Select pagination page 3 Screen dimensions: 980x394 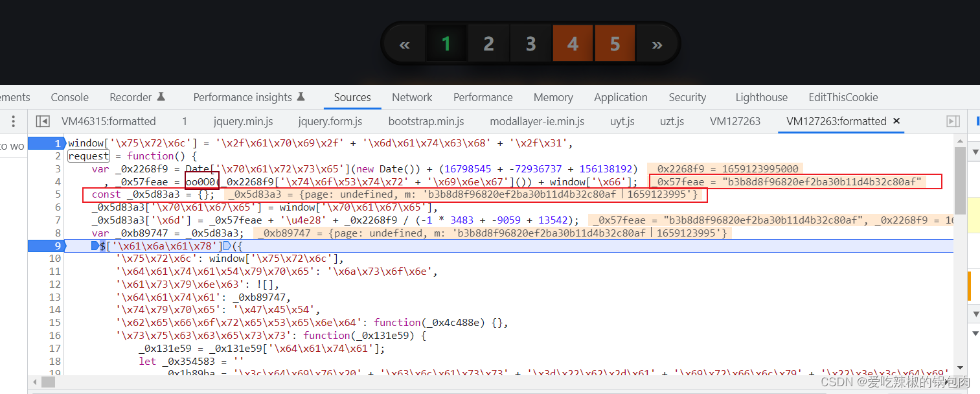pyautogui.click(x=530, y=44)
